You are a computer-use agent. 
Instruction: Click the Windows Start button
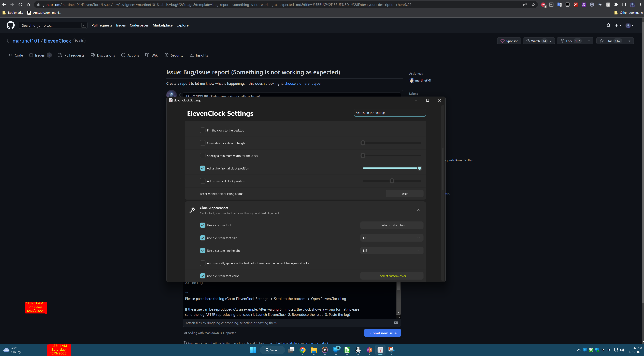pos(253,350)
